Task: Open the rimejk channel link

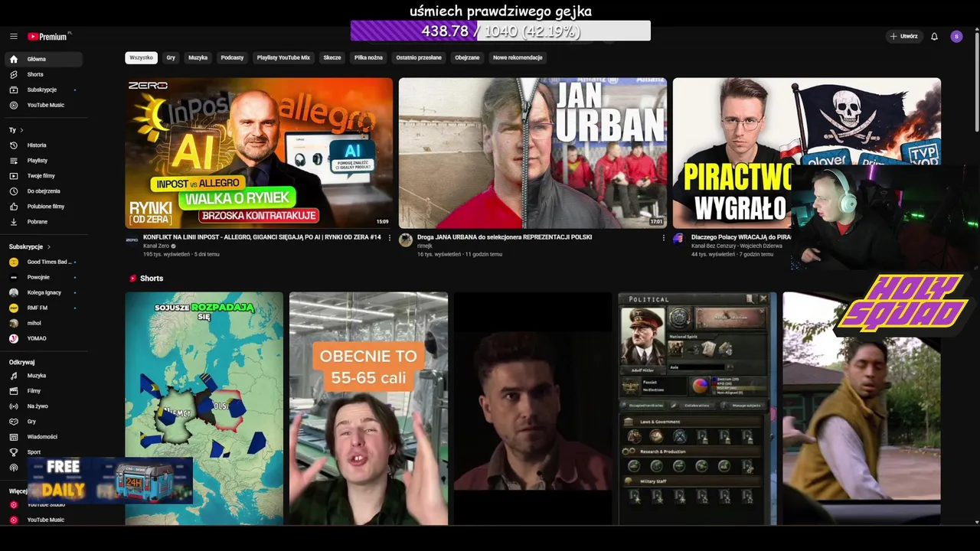Action: click(x=425, y=246)
